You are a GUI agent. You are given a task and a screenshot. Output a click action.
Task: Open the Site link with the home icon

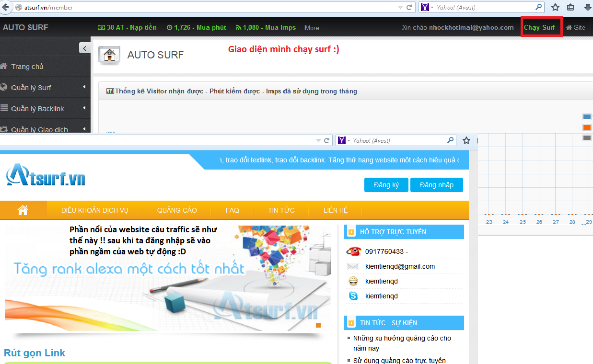[576, 27]
